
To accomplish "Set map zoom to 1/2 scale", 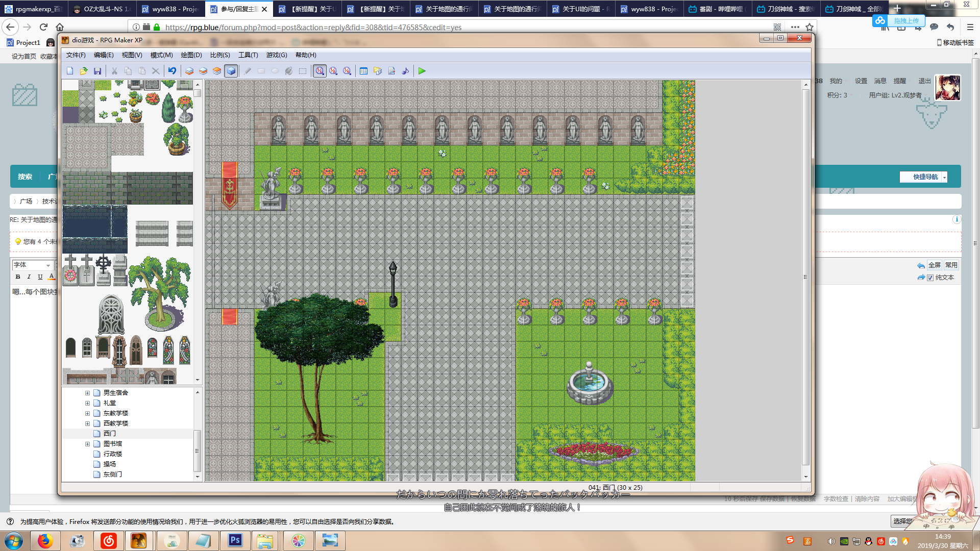I will 333,71.
